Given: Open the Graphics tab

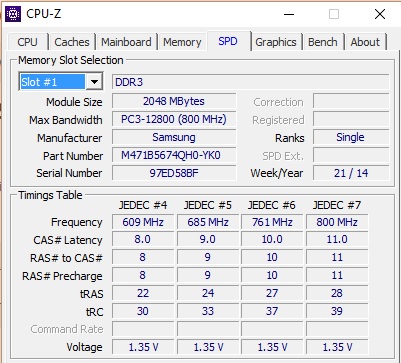Looking at the screenshot, I should 276,42.
